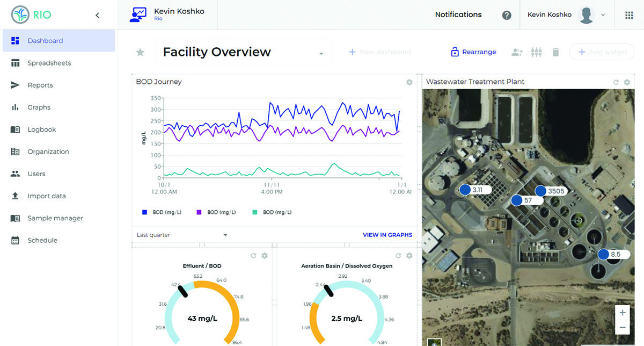Click the VIEW IN GRAPHS link
The width and height of the screenshot is (644, 346).
(387, 235)
